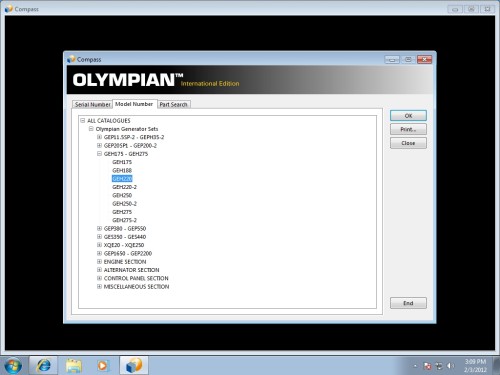Expand XQE20 - XQE250 node
The width and height of the screenshot is (500, 375).
[99, 245]
